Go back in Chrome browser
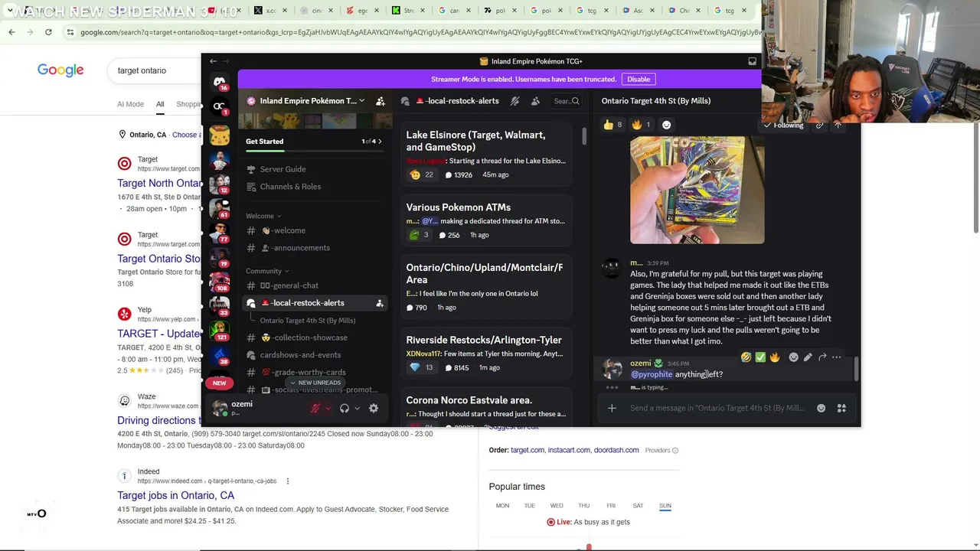Screen dimensions: 980x551 point(11,32)
